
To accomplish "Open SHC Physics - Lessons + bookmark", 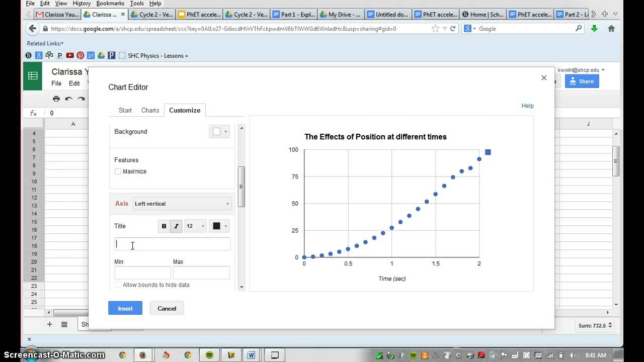I will pos(153,55).
